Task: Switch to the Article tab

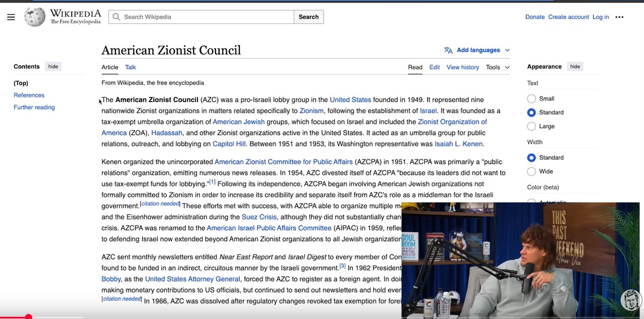Action: [110, 67]
